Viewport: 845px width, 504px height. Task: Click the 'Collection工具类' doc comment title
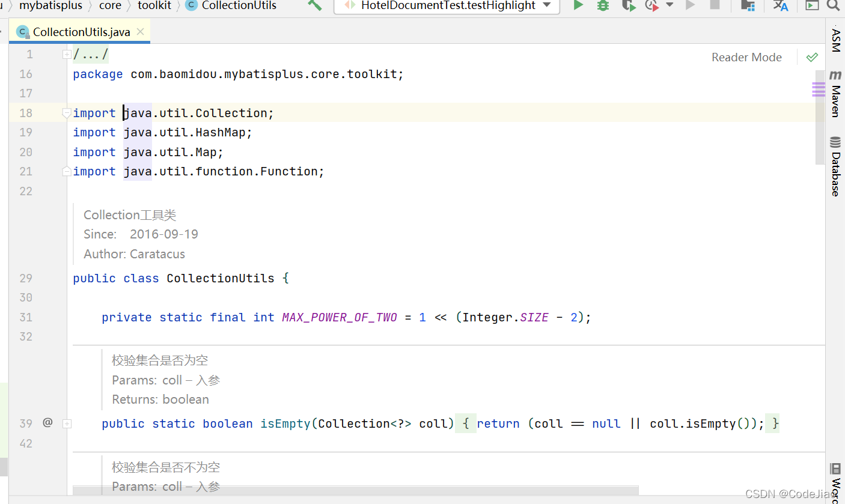130,215
